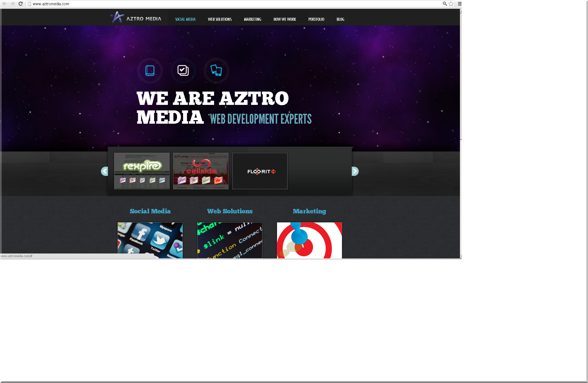Click the Social Media section heading
Viewport: 588px width, 383px height.
[150, 211]
